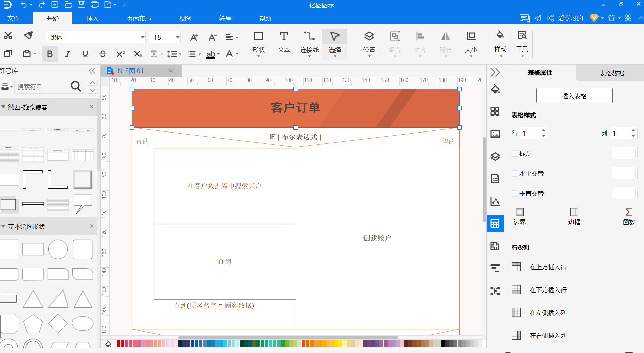
Task: Switch to the 表格数据 tab
Action: tap(611, 73)
